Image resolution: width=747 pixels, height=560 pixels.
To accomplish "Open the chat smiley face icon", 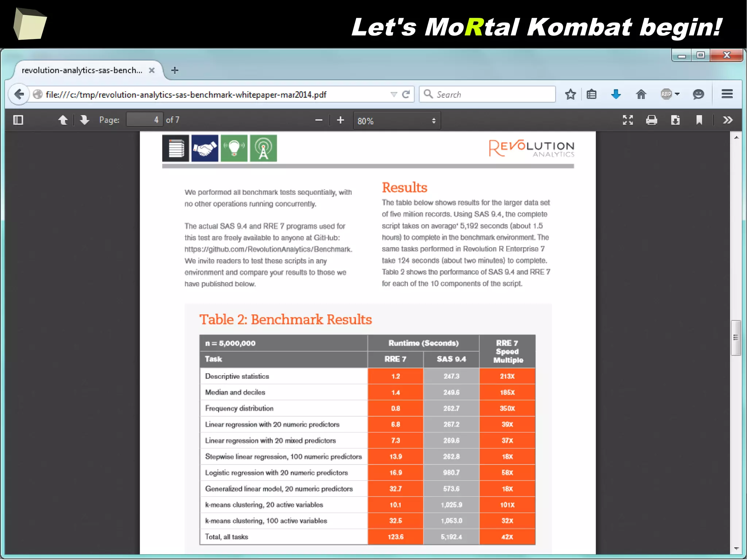I will point(698,94).
